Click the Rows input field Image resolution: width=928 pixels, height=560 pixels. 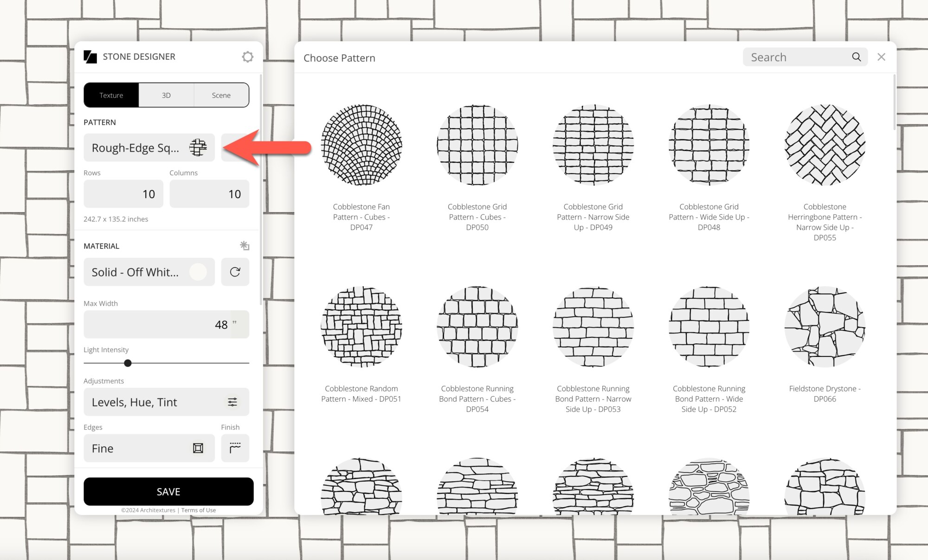(x=123, y=194)
